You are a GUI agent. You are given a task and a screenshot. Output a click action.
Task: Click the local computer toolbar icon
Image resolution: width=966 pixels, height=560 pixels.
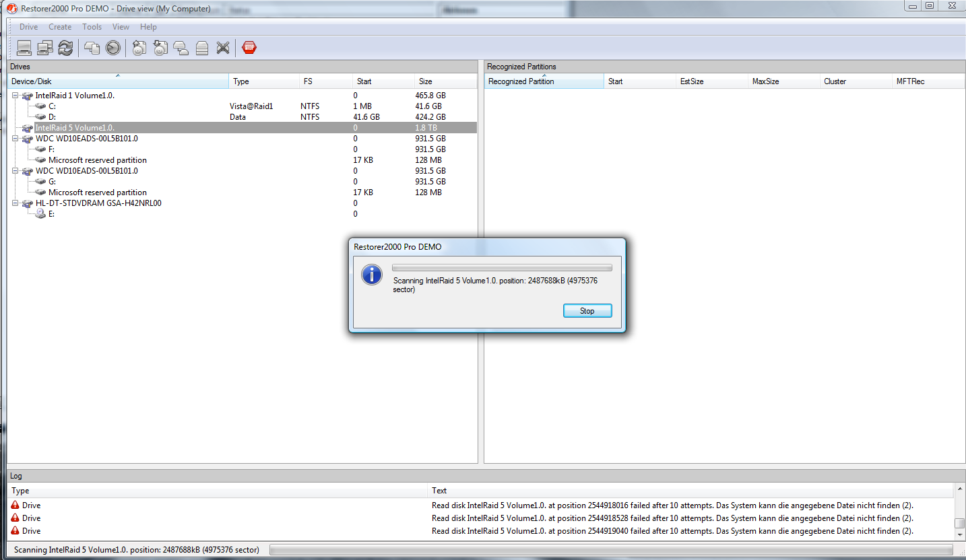[x=24, y=48]
